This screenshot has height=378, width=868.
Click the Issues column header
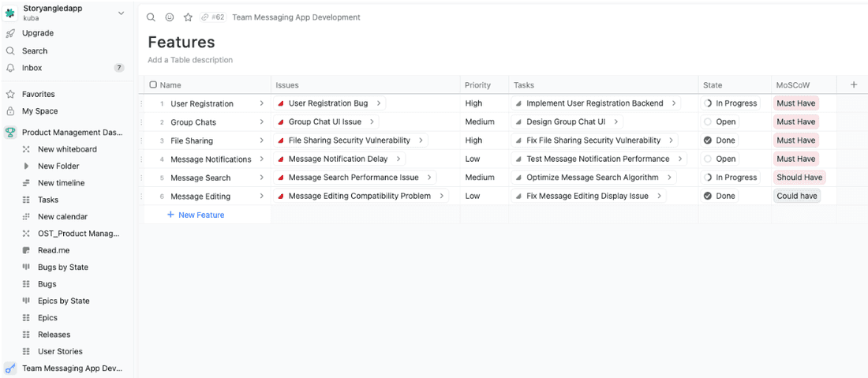coord(365,84)
